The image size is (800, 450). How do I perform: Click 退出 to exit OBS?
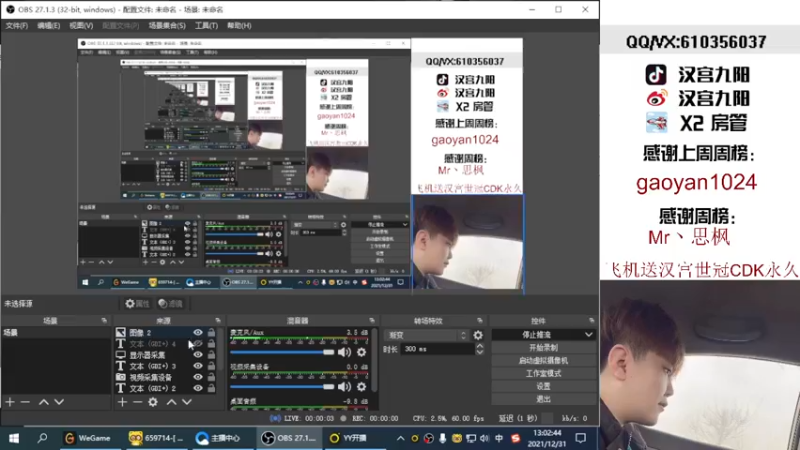click(x=543, y=399)
